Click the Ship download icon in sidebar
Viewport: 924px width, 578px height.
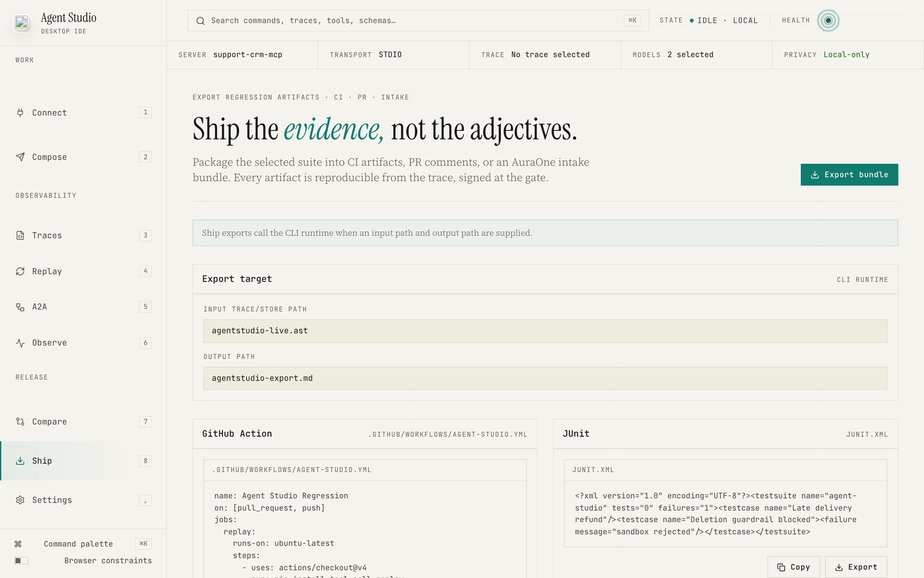pos(20,461)
